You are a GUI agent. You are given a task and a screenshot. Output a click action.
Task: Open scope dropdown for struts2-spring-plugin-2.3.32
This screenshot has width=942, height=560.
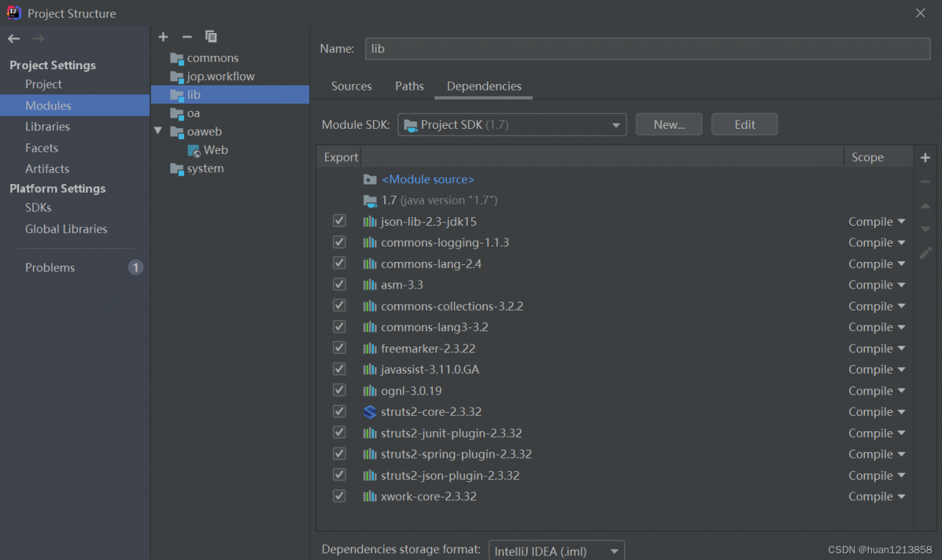point(877,455)
